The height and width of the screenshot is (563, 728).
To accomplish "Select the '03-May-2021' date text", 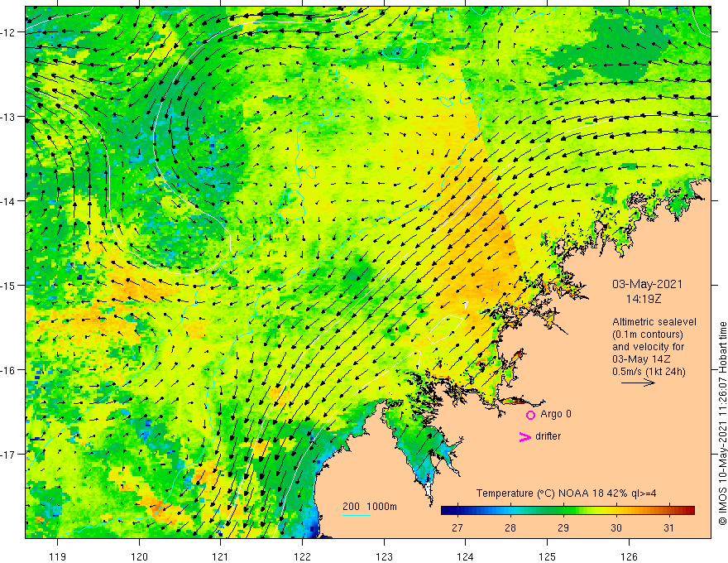I will coord(647,284).
